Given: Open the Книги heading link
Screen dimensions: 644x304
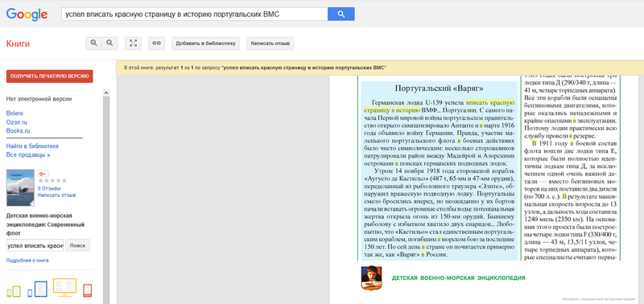Looking at the screenshot, I should (18, 44).
